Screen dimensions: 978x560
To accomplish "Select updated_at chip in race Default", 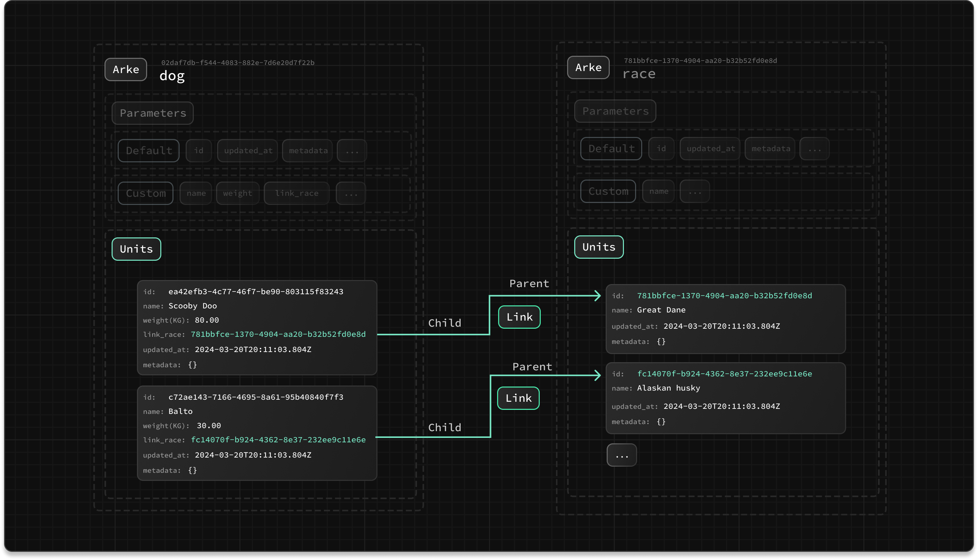I will pos(710,149).
